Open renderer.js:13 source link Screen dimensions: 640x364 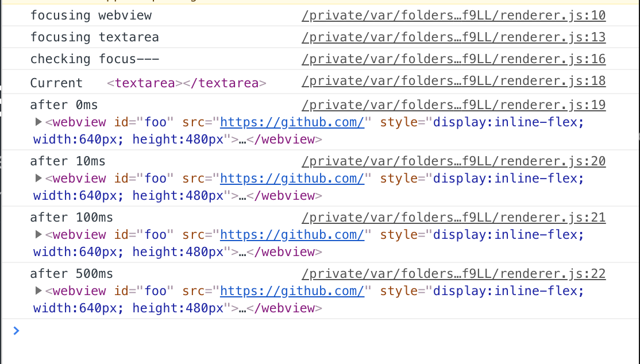(x=453, y=37)
